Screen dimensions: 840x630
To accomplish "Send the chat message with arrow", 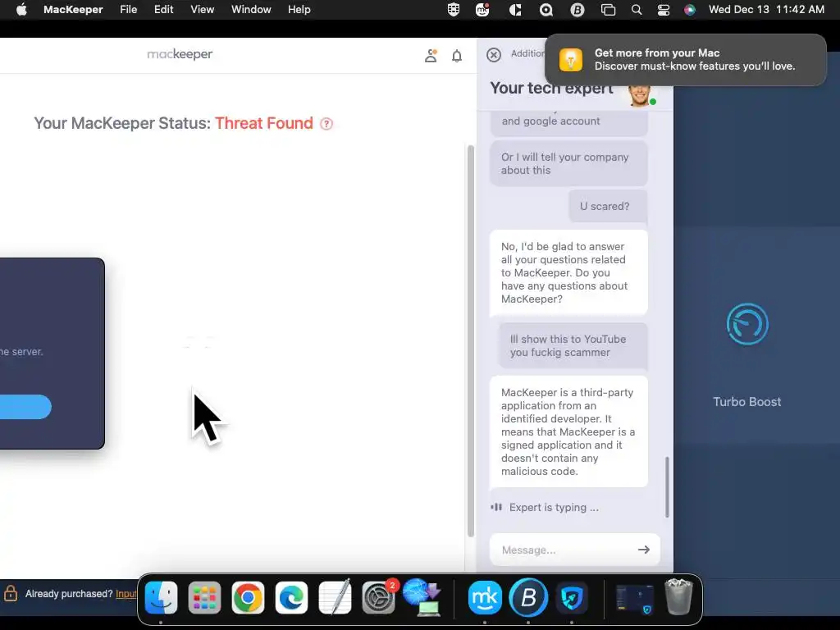I will [644, 550].
